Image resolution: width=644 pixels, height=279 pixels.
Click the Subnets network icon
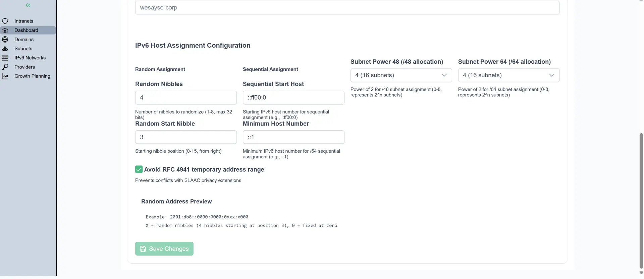(5, 49)
